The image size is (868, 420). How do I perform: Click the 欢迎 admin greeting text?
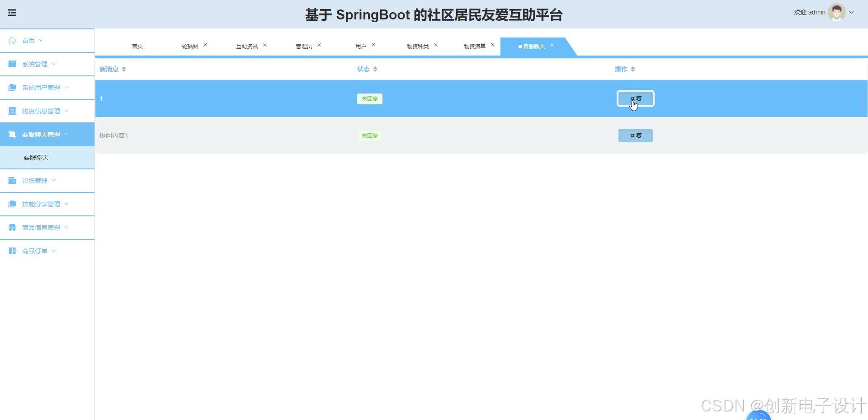(x=809, y=12)
